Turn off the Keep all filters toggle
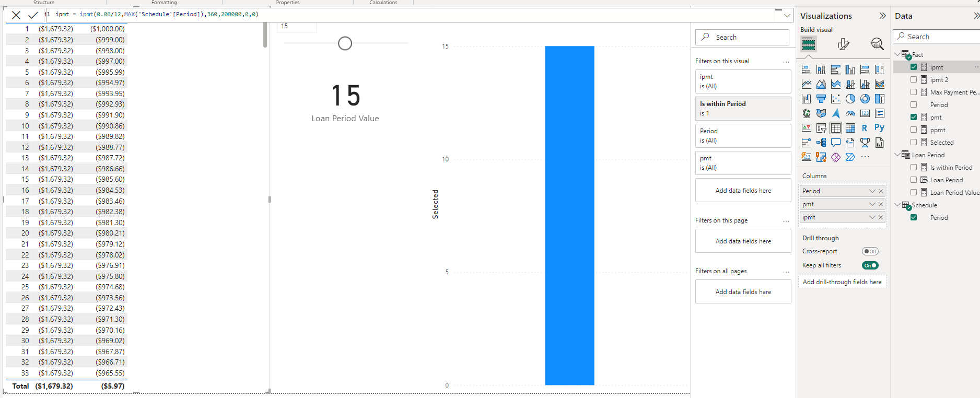 pos(870,265)
